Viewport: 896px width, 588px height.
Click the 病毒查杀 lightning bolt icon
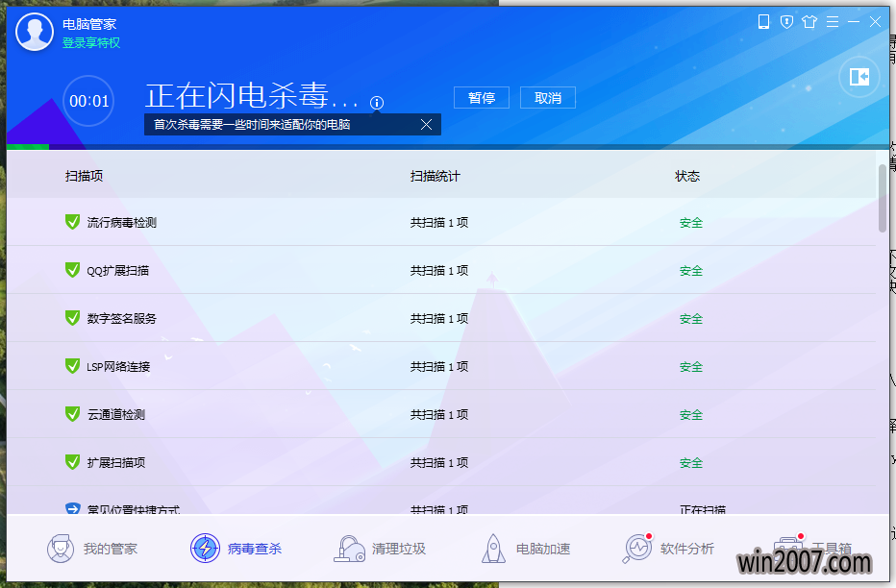point(205,548)
